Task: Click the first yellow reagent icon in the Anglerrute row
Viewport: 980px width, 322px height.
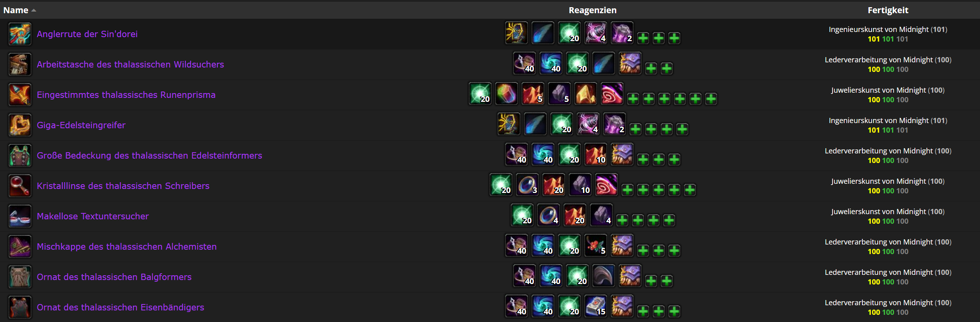Action: (x=516, y=33)
